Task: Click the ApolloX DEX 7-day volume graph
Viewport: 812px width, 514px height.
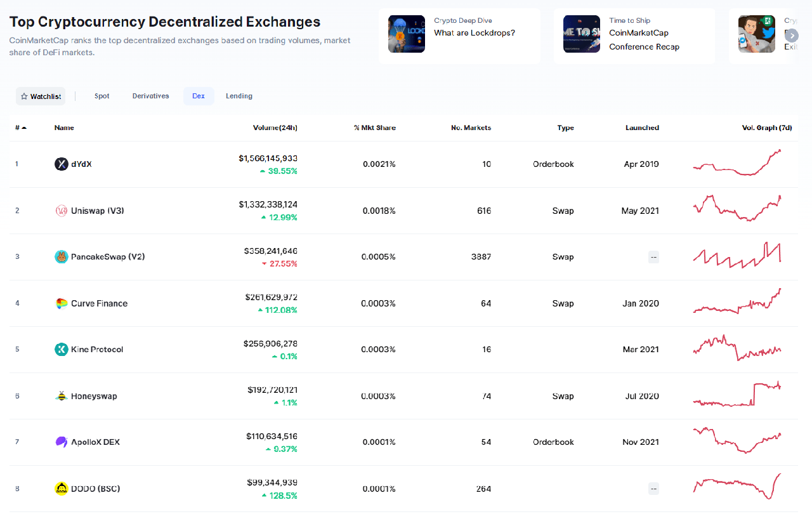Action: click(x=737, y=440)
